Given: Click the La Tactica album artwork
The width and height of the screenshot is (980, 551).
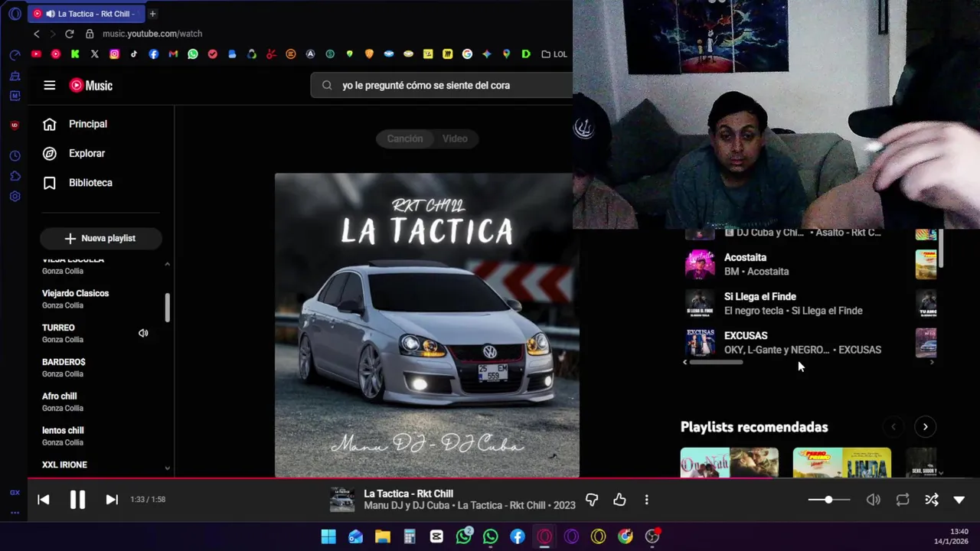Looking at the screenshot, I should pyautogui.click(x=427, y=325).
